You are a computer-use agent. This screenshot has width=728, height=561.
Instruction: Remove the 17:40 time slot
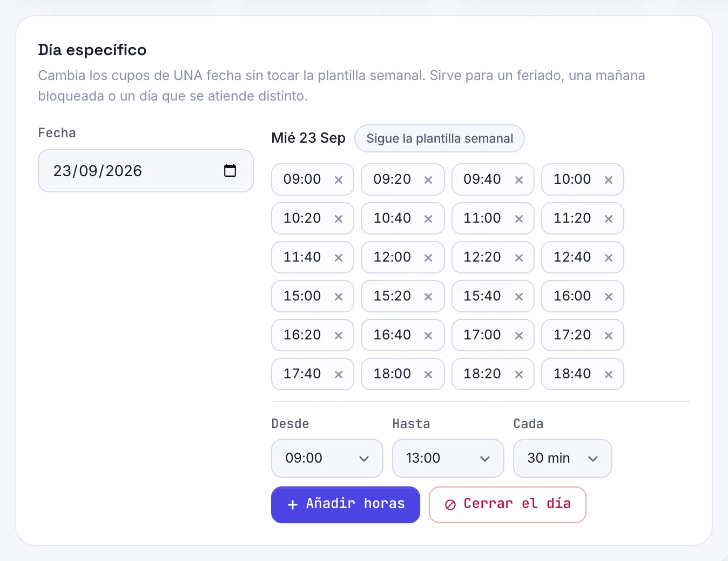pos(339,375)
